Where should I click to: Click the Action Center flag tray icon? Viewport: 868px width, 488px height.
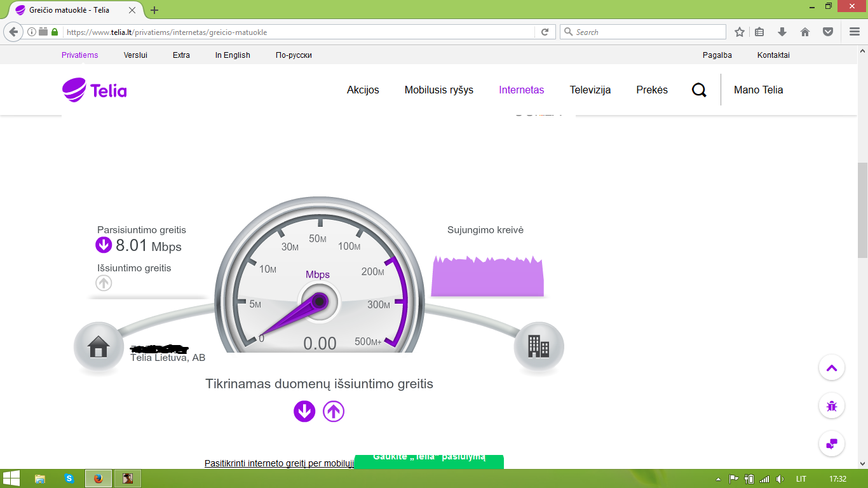[x=733, y=479]
